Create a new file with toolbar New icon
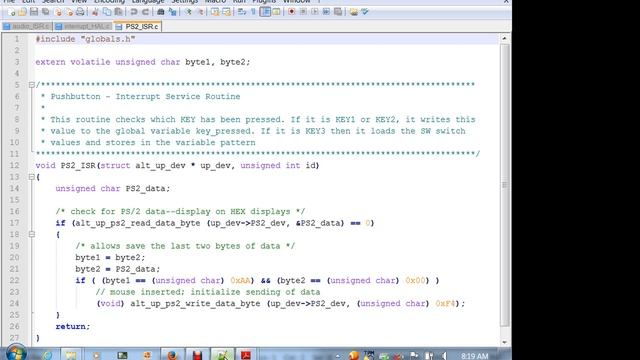This screenshot has width=640, height=360. pyautogui.click(x=11, y=12)
